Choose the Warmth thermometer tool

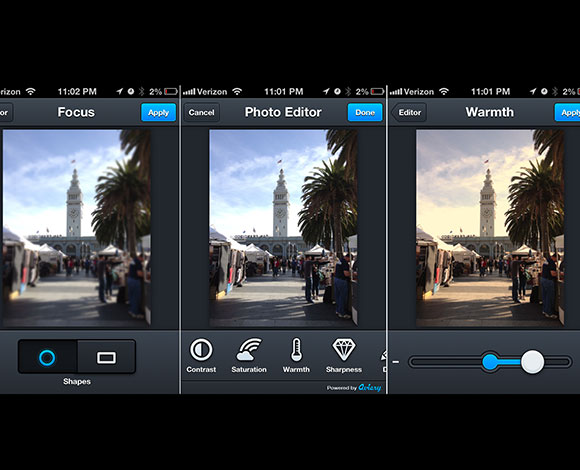tap(296, 349)
